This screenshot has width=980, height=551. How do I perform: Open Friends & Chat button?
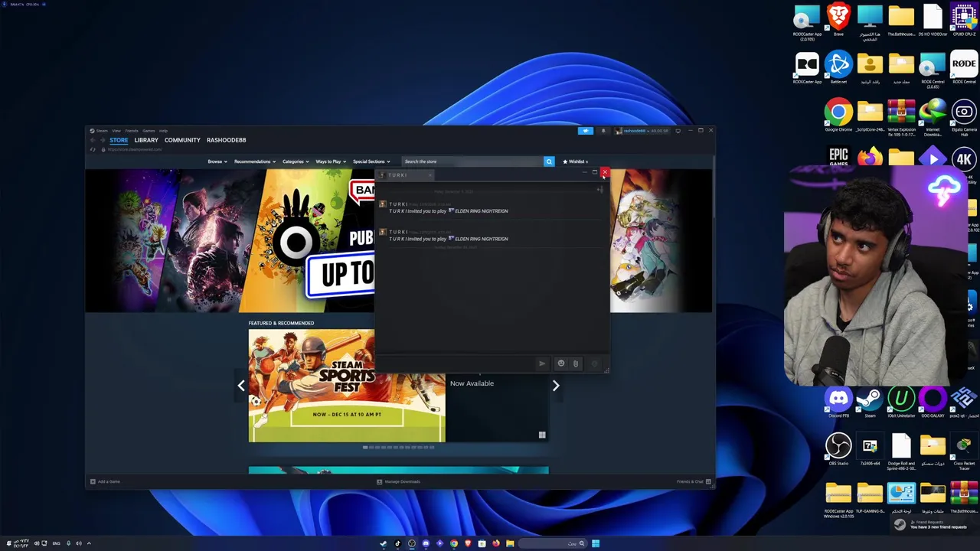pos(694,481)
